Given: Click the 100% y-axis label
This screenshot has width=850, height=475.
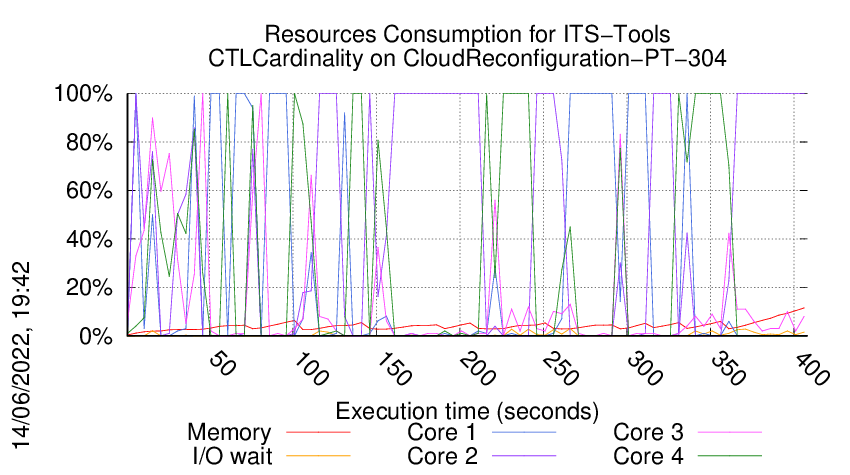Looking at the screenshot, I should [x=83, y=93].
